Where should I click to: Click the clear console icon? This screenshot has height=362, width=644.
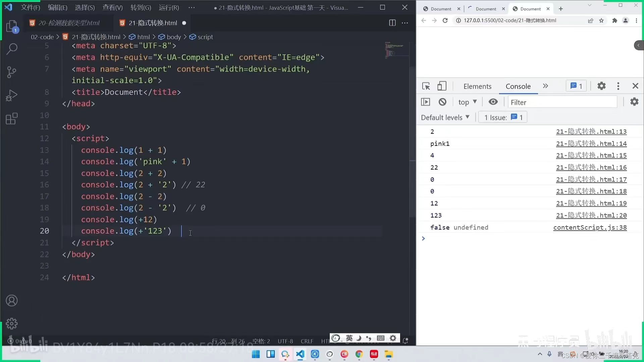click(x=442, y=102)
